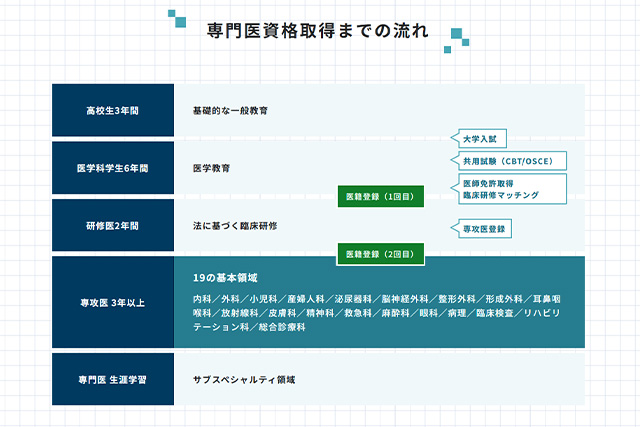Screen dimensions: 640x427
Task: Select the 高校生3年間 stage label
Action: [x=113, y=109]
